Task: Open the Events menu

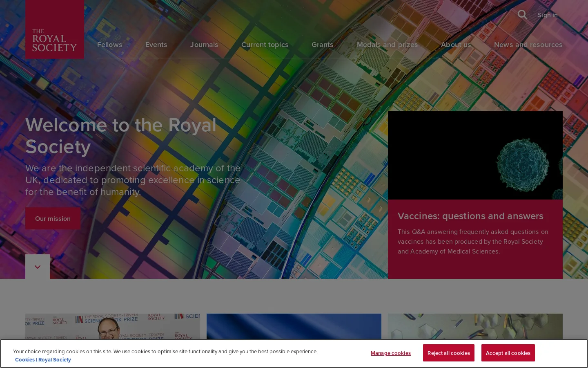Action: click(156, 45)
